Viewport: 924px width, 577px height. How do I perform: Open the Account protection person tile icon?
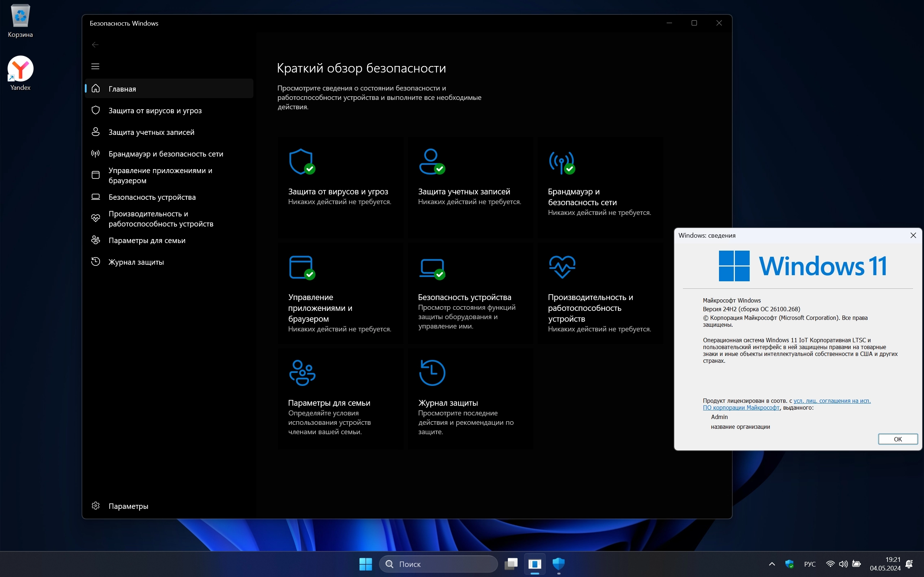coord(431,162)
